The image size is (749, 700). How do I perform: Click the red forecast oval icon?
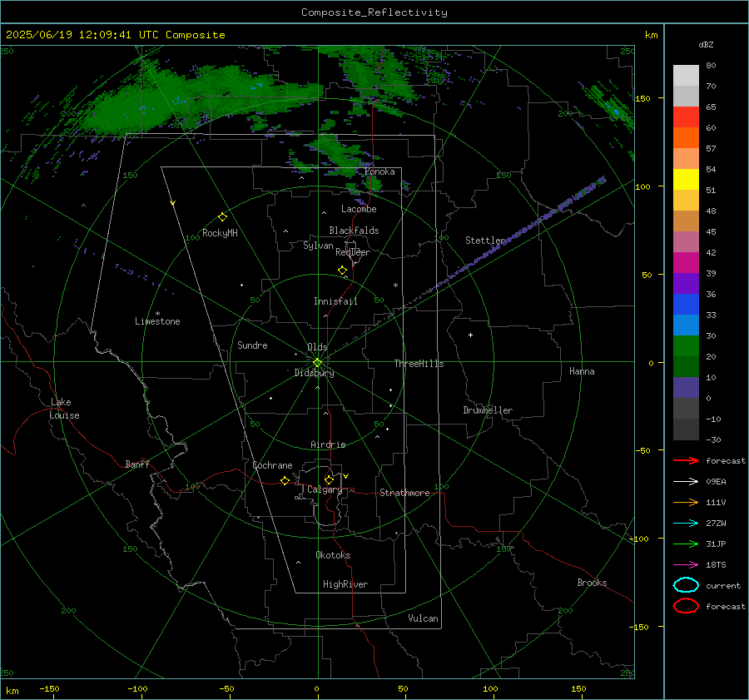[686, 606]
